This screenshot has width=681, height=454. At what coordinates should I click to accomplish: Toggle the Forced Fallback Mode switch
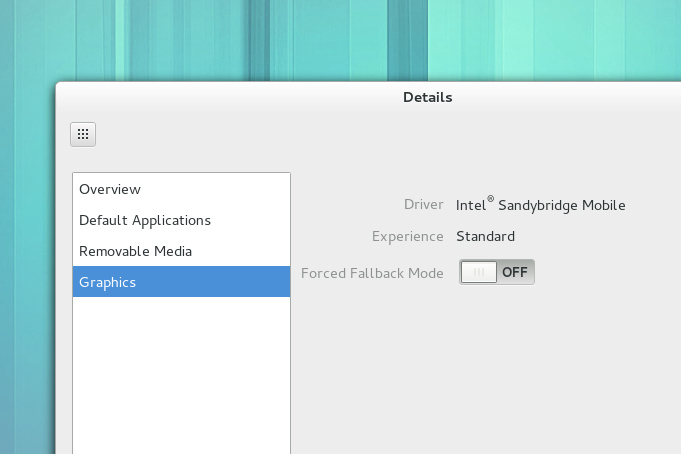[497, 272]
